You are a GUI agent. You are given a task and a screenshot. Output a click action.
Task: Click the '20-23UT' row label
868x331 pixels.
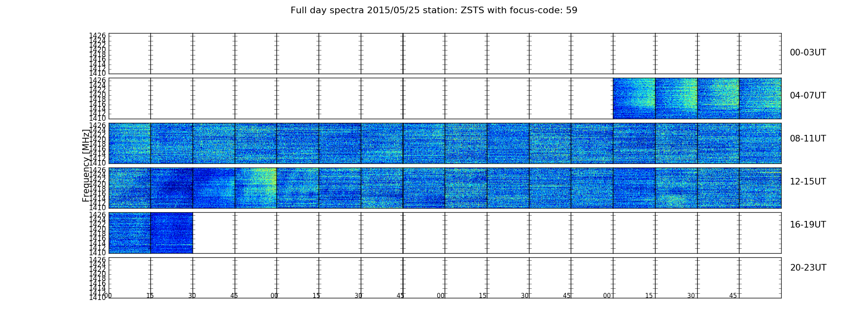(x=808, y=268)
